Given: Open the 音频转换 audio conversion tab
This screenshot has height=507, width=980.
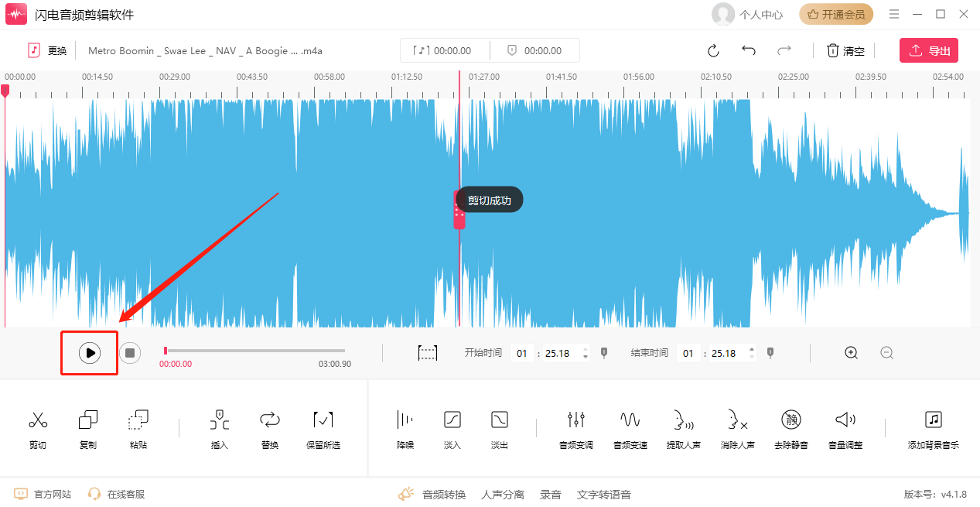Looking at the screenshot, I should [443, 495].
